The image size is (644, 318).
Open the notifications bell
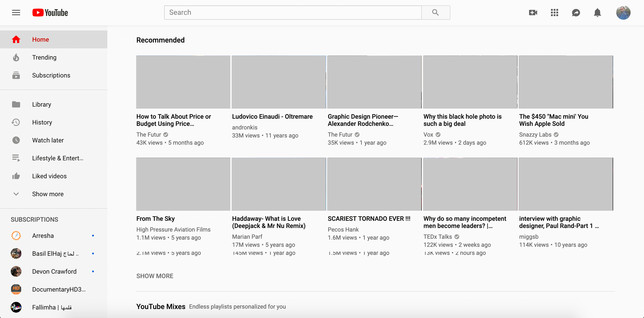[597, 13]
